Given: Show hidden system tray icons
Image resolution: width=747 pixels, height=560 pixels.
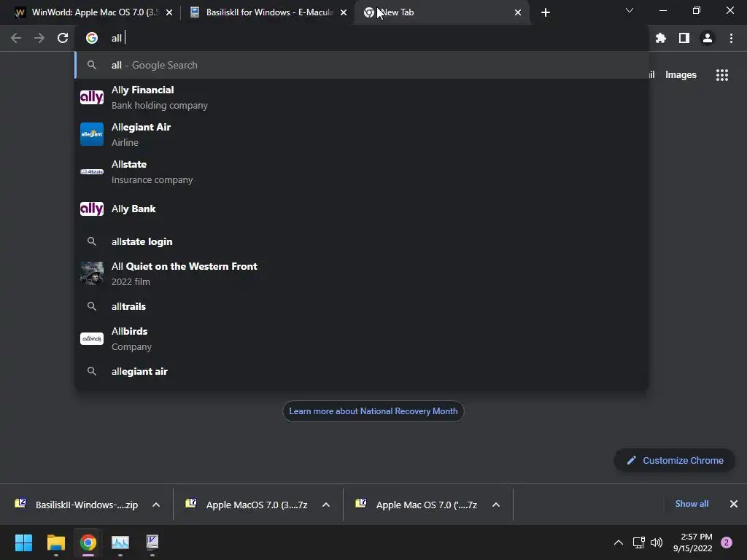Looking at the screenshot, I should coord(619,542).
